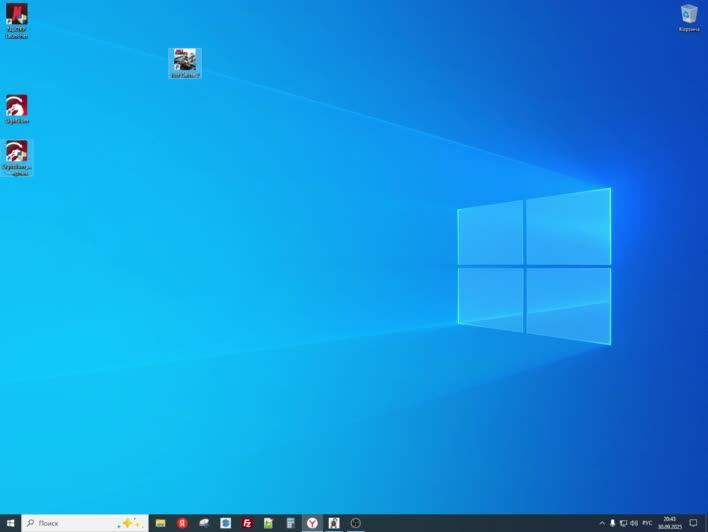Open the Calculator taskbar icon

pos(290,523)
